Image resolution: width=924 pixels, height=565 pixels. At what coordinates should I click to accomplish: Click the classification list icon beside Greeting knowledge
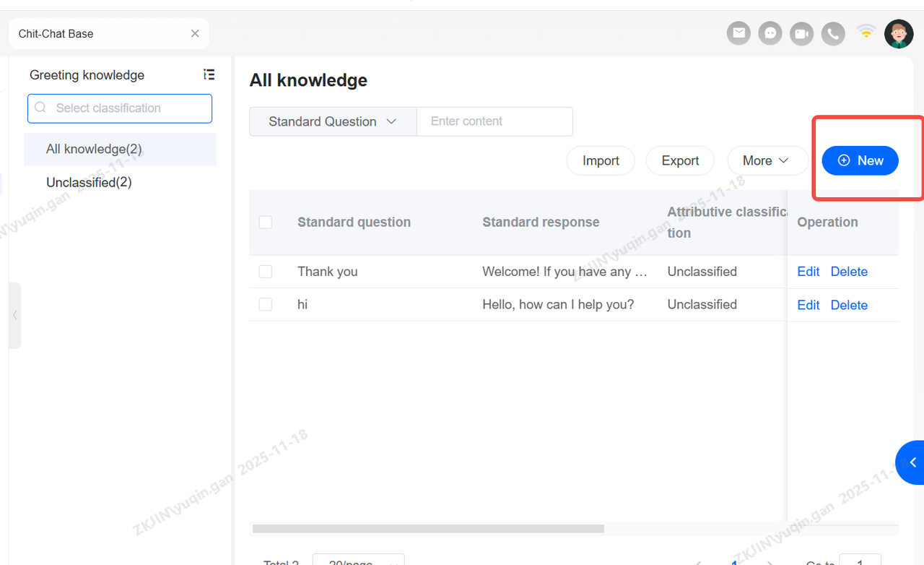tap(209, 74)
